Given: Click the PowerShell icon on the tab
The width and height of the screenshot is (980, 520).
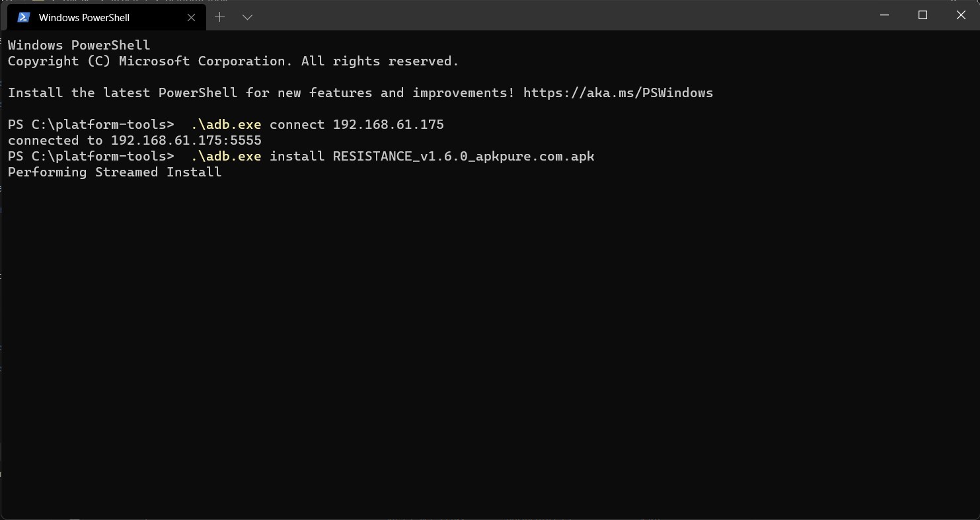Looking at the screenshot, I should (x=24, y=17).
